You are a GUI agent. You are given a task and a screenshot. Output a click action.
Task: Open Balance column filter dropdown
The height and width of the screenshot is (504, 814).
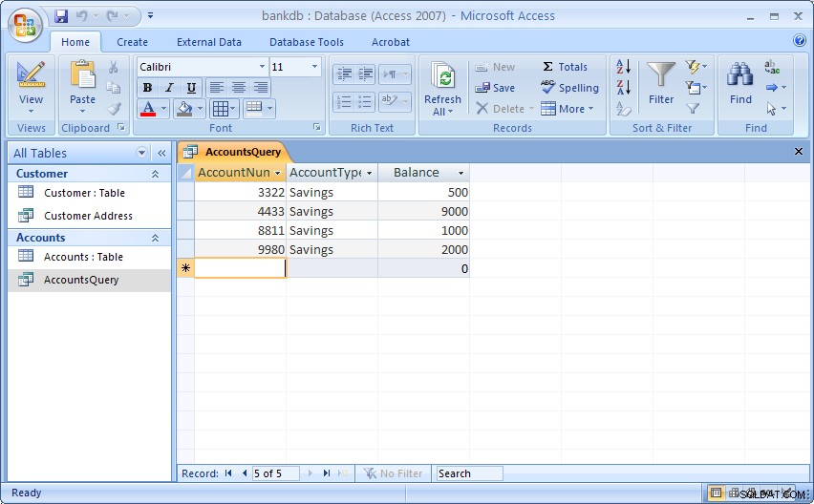(461, 173)
